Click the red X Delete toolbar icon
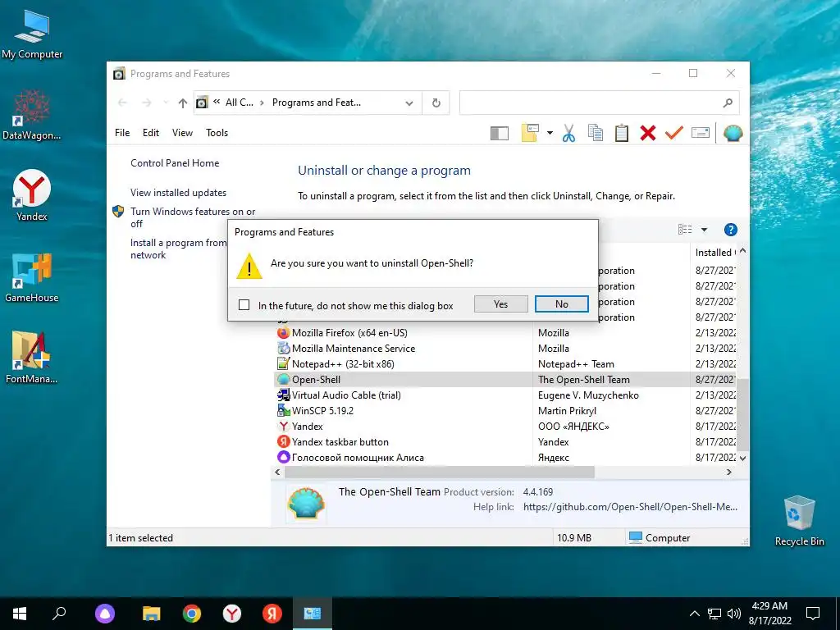Viewport: 840px width, 630px height. pyautogui.click(x=648, y=133)
